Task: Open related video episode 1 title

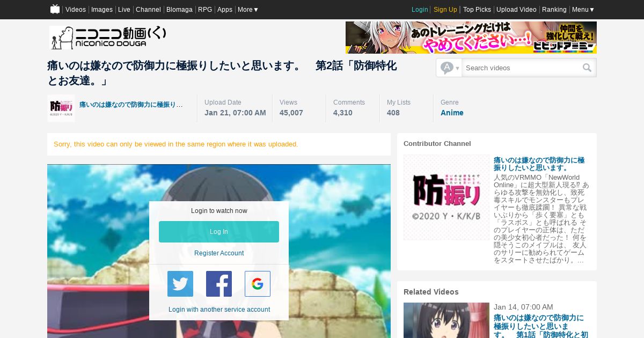Action: pyautogui.click(x=541, y=326)
